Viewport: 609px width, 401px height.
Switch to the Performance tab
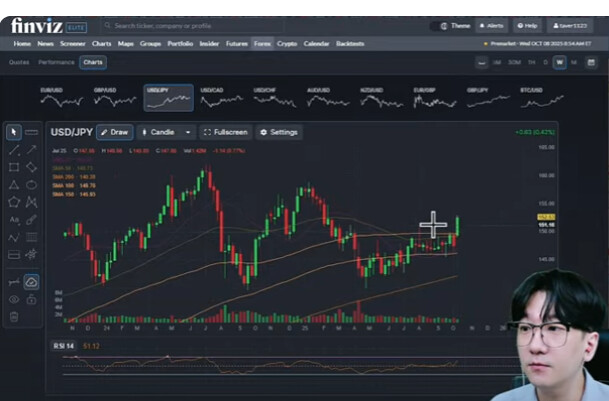point(56,62)
